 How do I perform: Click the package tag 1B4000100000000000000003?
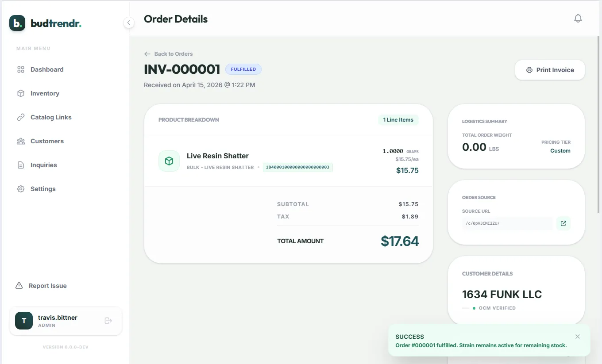tap(297, 167)
